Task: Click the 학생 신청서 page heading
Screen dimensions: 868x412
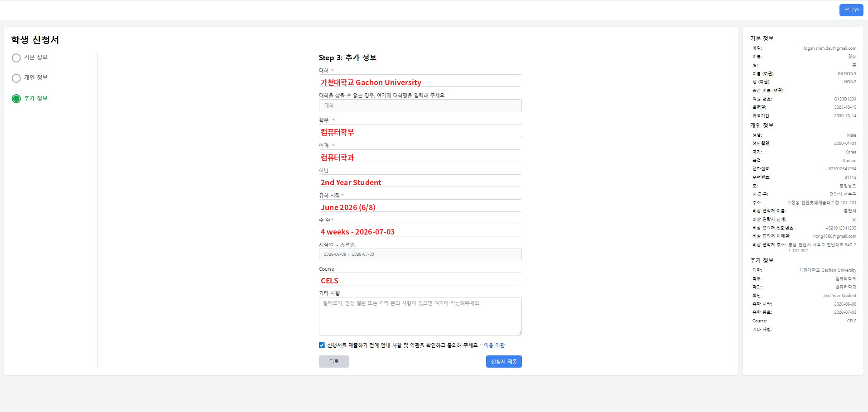Action: (35, 40)
